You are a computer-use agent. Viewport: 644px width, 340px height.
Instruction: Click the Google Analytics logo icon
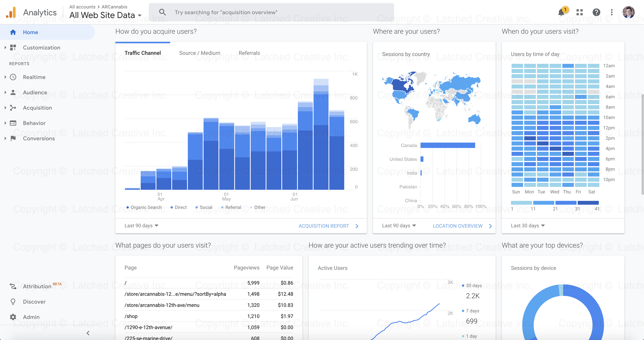pyautogui.click(x=11, y=12)
